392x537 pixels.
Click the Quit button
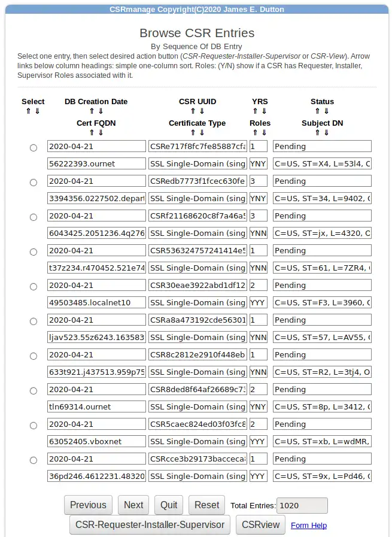click(x=169, y=505)
